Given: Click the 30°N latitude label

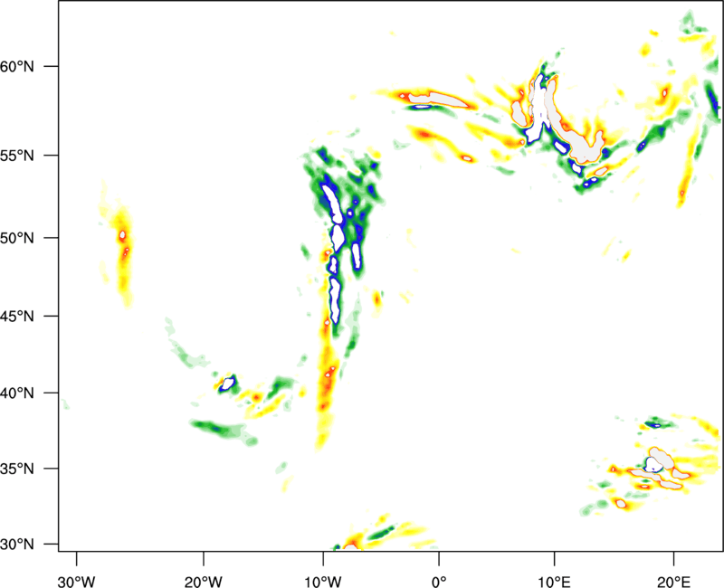Looking at the screenshot, I should 17,545.
